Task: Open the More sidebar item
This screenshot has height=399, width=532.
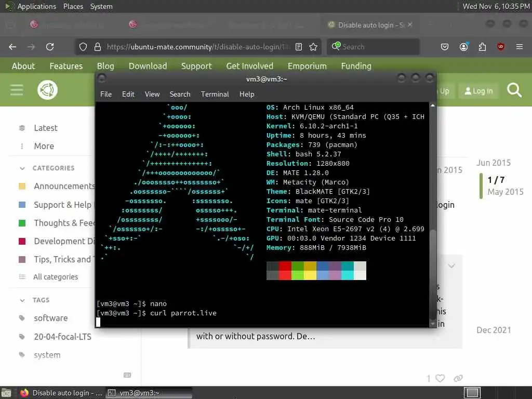Action: 44,146
